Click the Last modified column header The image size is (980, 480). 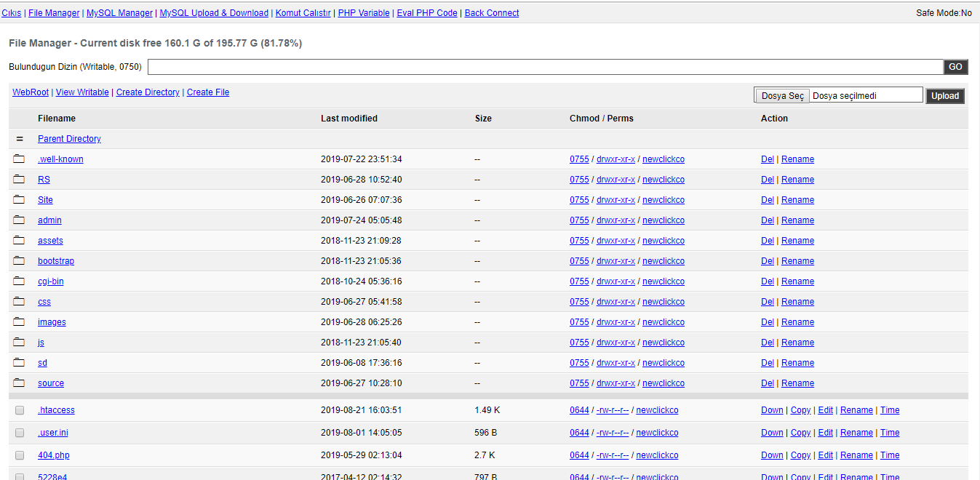point(349,119)
